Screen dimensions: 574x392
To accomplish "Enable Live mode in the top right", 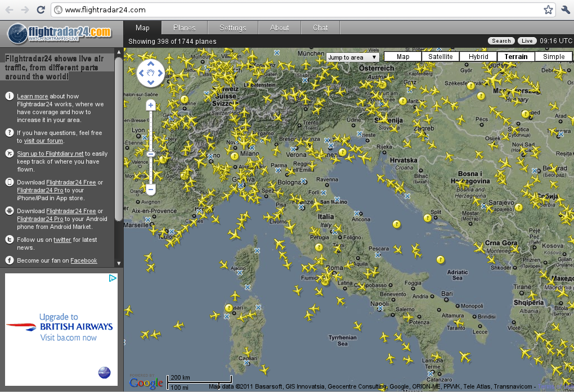I will pos(527,40).
